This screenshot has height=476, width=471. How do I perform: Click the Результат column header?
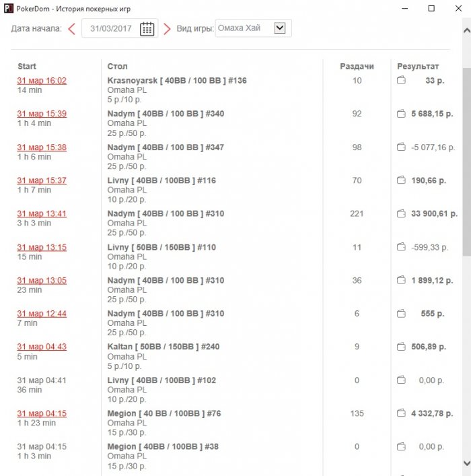(x=418, y=66)
